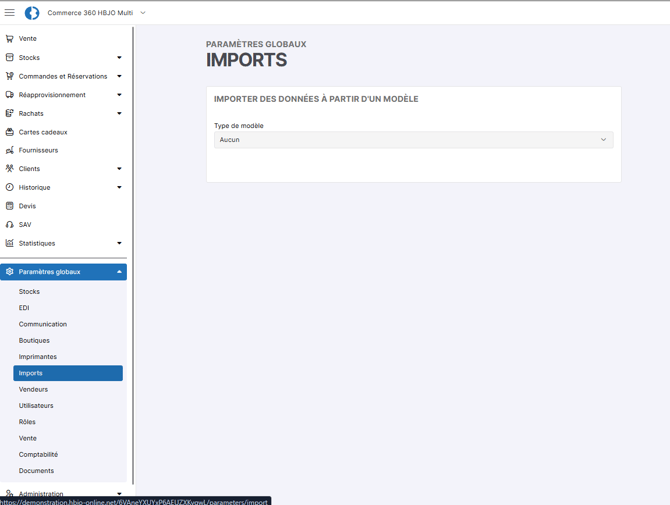
Task: Click the SAV headset icon
Action: pos(10,225)
